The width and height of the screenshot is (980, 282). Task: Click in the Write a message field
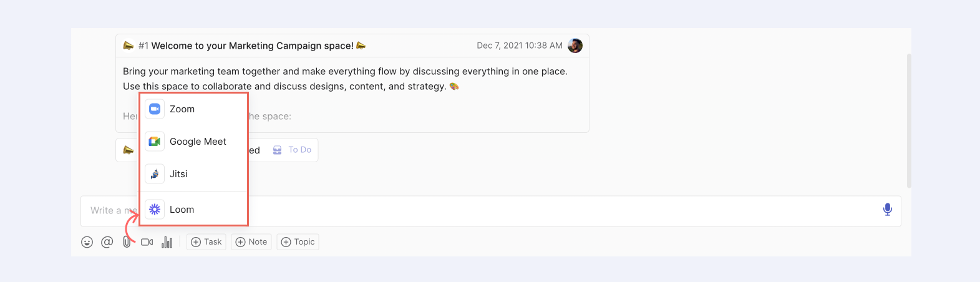499,211
